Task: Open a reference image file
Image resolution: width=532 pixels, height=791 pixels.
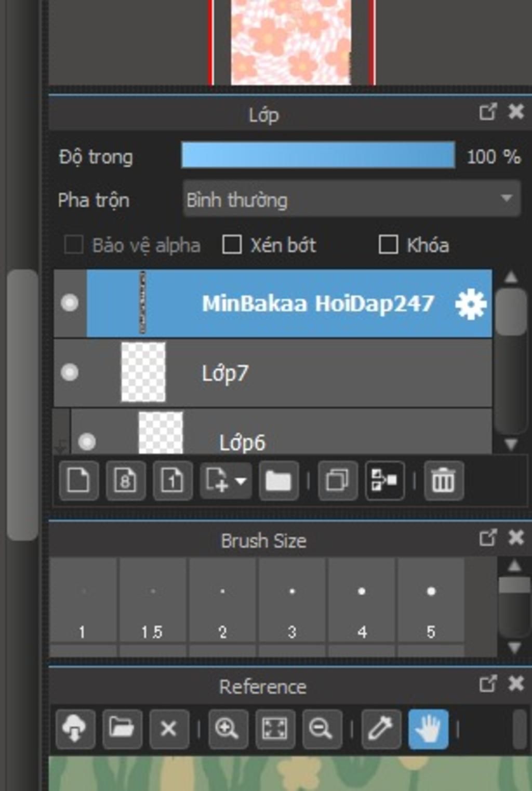Action: click(x=122, y=728)
